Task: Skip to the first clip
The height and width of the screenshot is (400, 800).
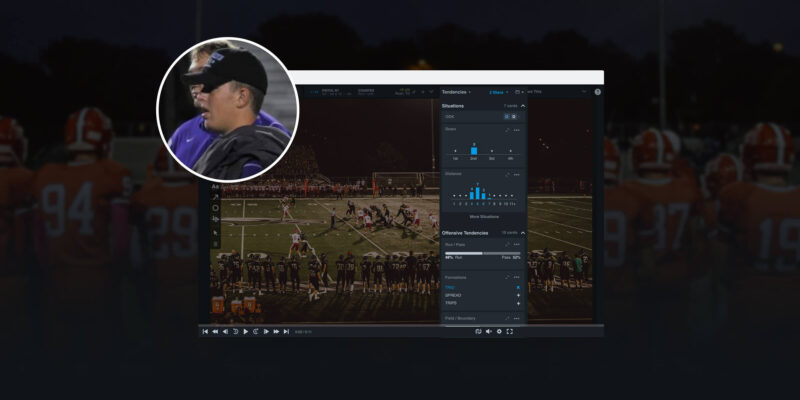Action: pyautogui.click(x=205, y=331)
